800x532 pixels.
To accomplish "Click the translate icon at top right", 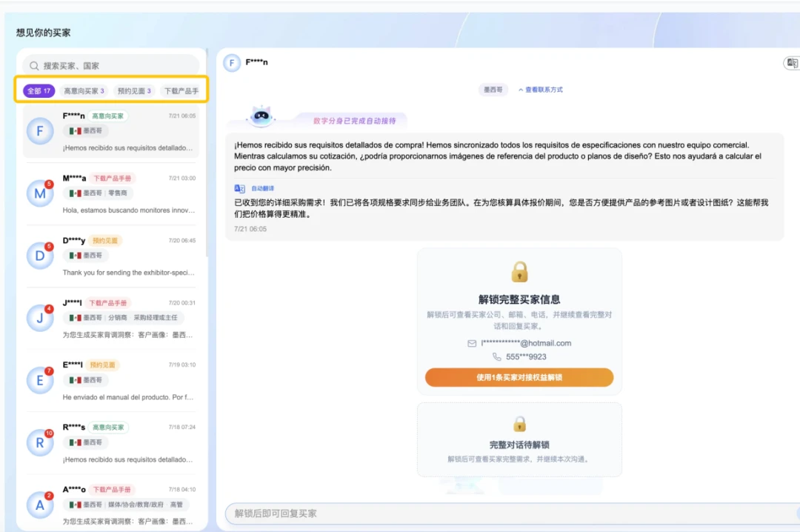I will pyautogui.click(x=792, y=63).
